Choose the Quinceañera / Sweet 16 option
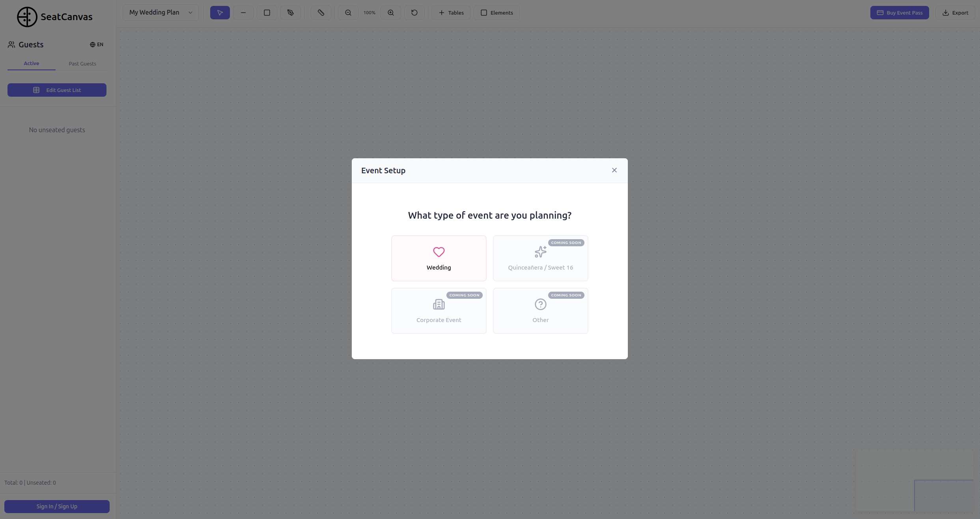The width and height of the screenshot is (980, 519). 540,258
